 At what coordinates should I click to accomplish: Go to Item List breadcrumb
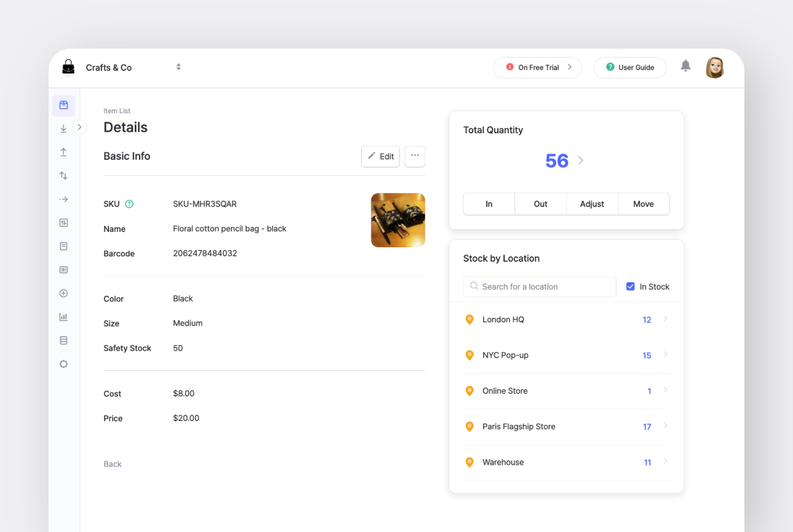coord(117,110)
